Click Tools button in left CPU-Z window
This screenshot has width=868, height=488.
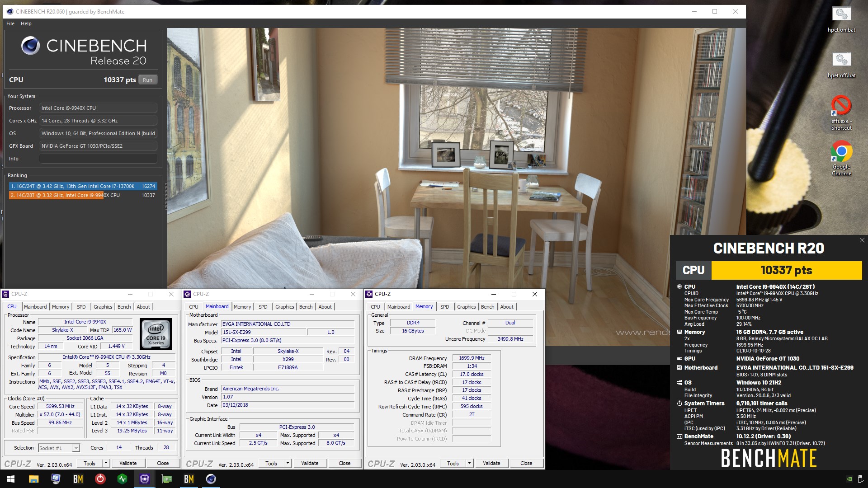point(90,463)
